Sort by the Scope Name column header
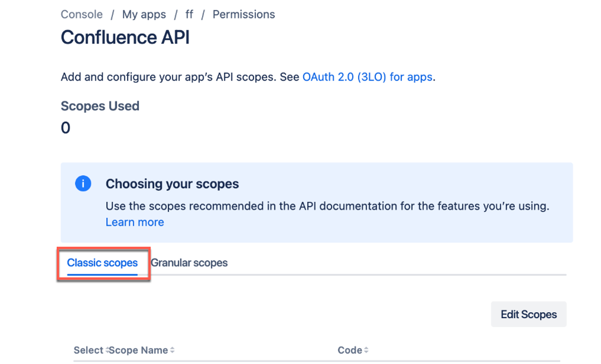This screenshot has width=601, height=364. [138, 350]
